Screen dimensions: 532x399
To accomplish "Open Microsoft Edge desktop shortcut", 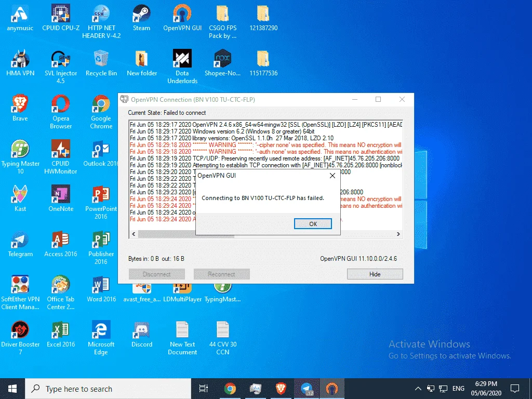I will click(x=101, y=338).
